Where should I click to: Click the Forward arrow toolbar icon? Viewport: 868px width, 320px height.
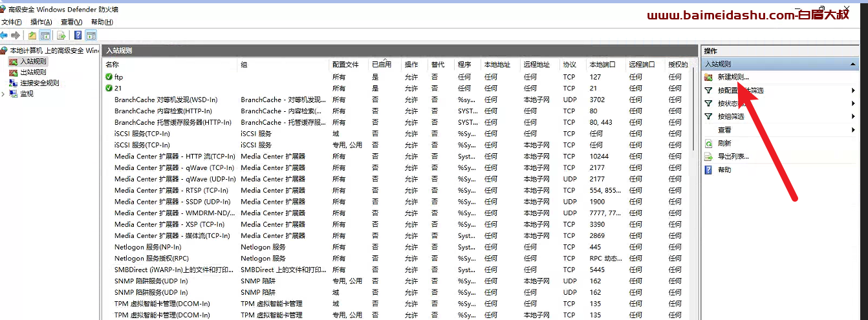pyautogui.click(x=16, y=36)
